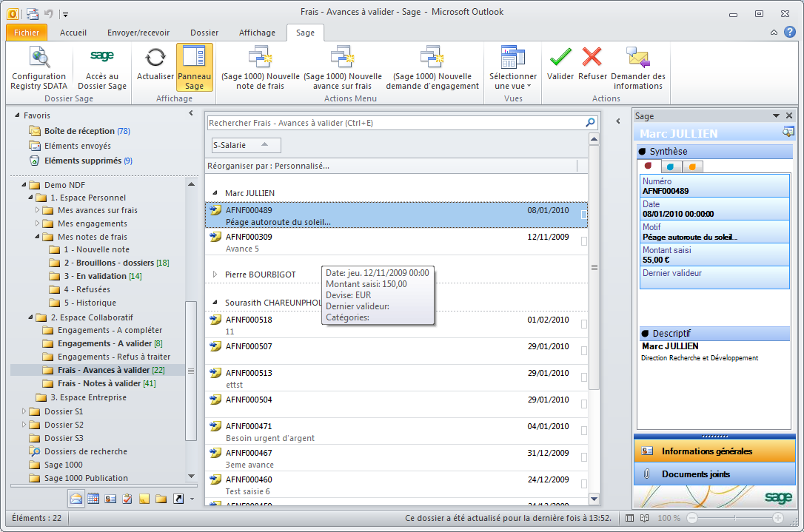Open the Calendar navigation icon
The image size is (804, 532).
coord(93,498)
